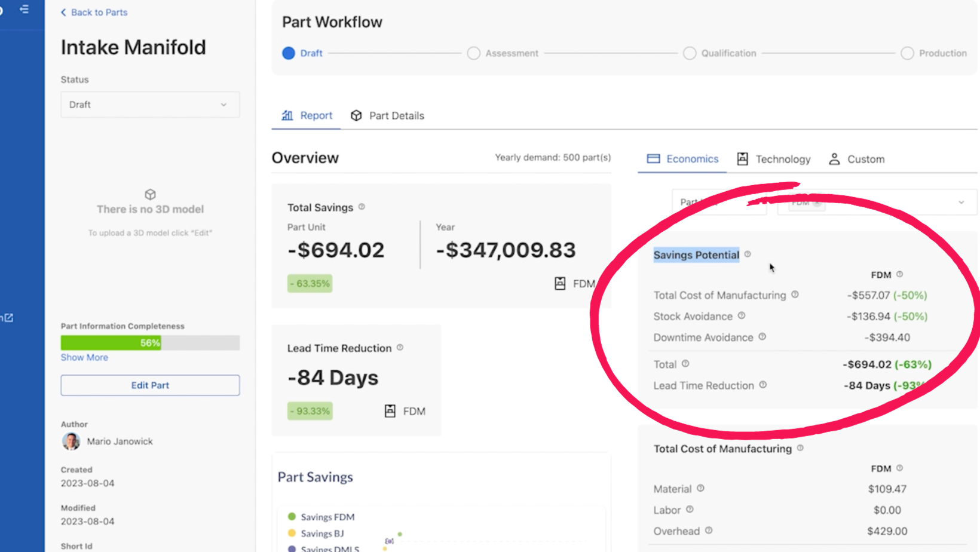Screen dimensions: 980x552
Task: Click the Report tab's chart icon
Action: (x=287, y=115)
